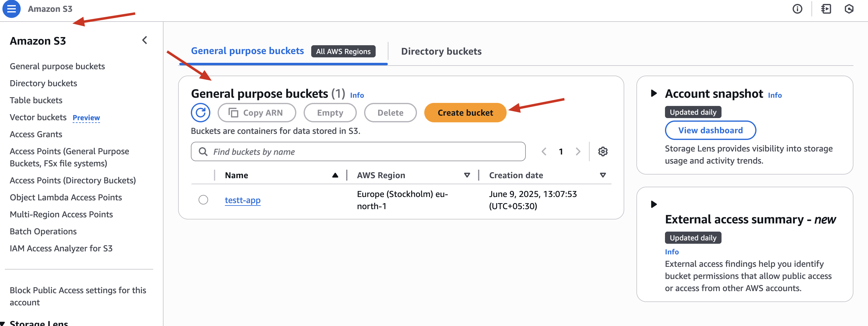
Task: Open the testt-app bucket link
Action: tap(243, 200)
